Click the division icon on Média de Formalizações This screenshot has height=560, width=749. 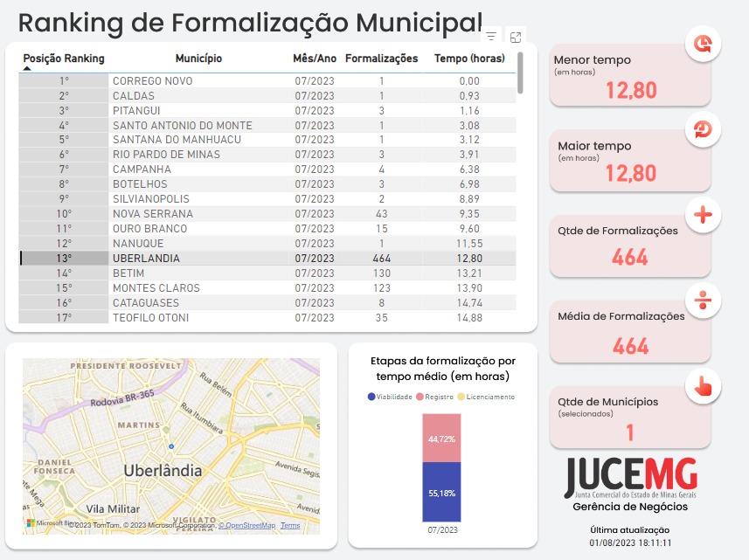pyautogui.click(x=703, y=300)
